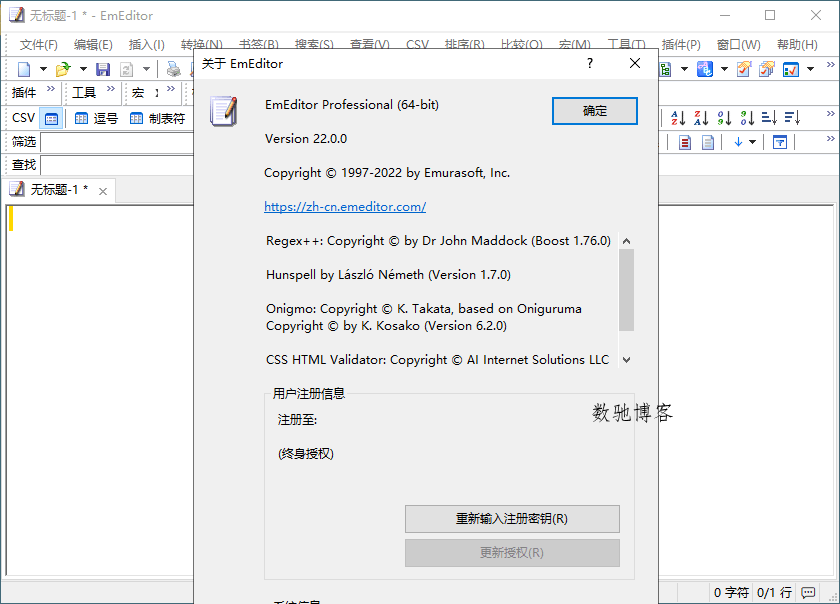Expand the 工具 toolbar overflow chevron
Viewport: 840px width, 604px height.
coord(111,88)
